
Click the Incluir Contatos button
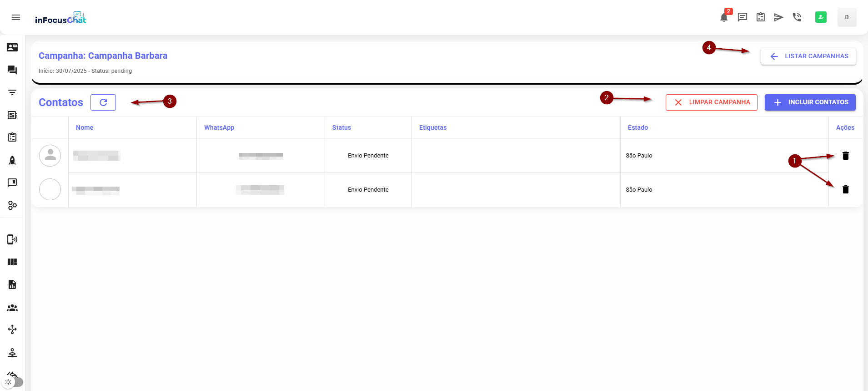(x=810, y=102)
